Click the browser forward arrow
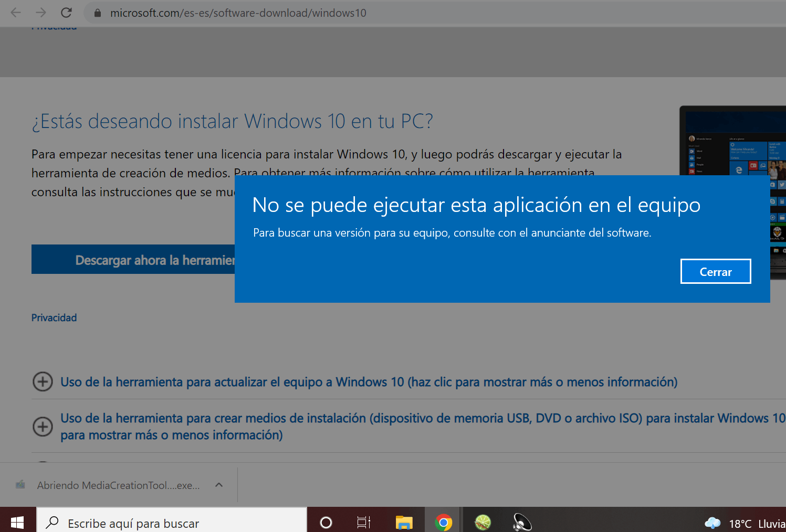786x532 pixels. (x=41, y=13)
